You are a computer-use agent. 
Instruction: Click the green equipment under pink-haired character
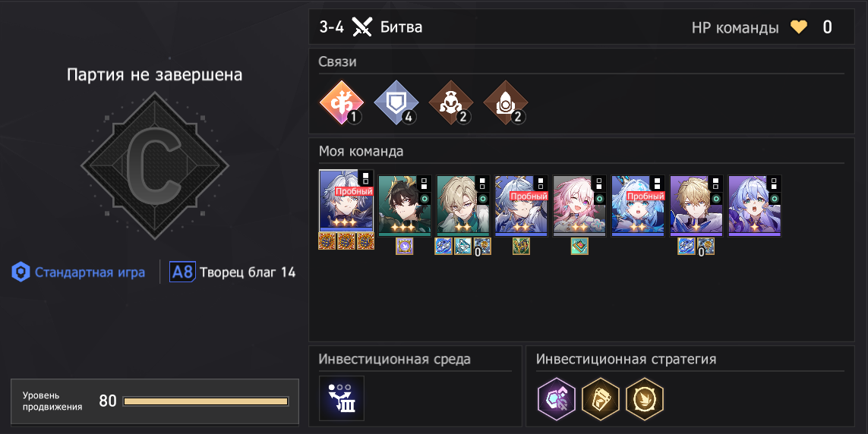pos(579,246)
